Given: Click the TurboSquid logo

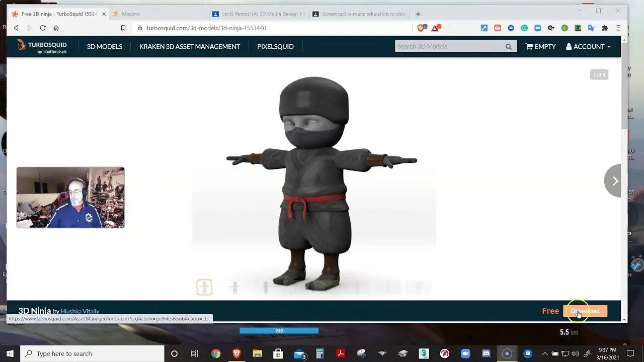Looking at the screenshot, I should click(42, 46).
